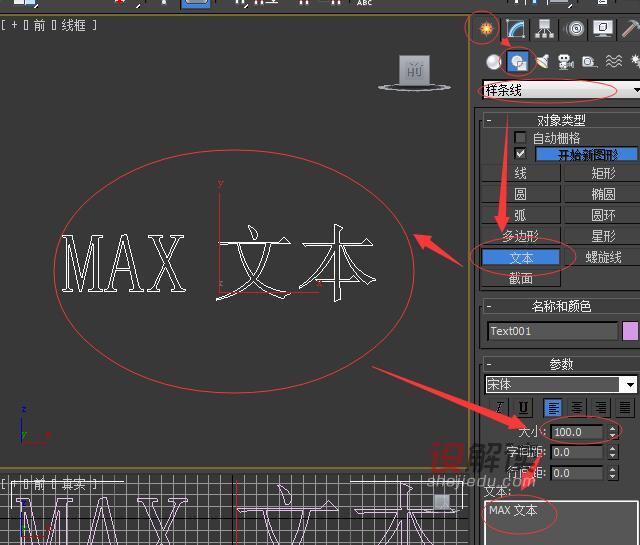Image resolution: width=640 pixels, height=545 pixels.
Task: Open the top viewport [+] menu
Action: click(15, 25)
